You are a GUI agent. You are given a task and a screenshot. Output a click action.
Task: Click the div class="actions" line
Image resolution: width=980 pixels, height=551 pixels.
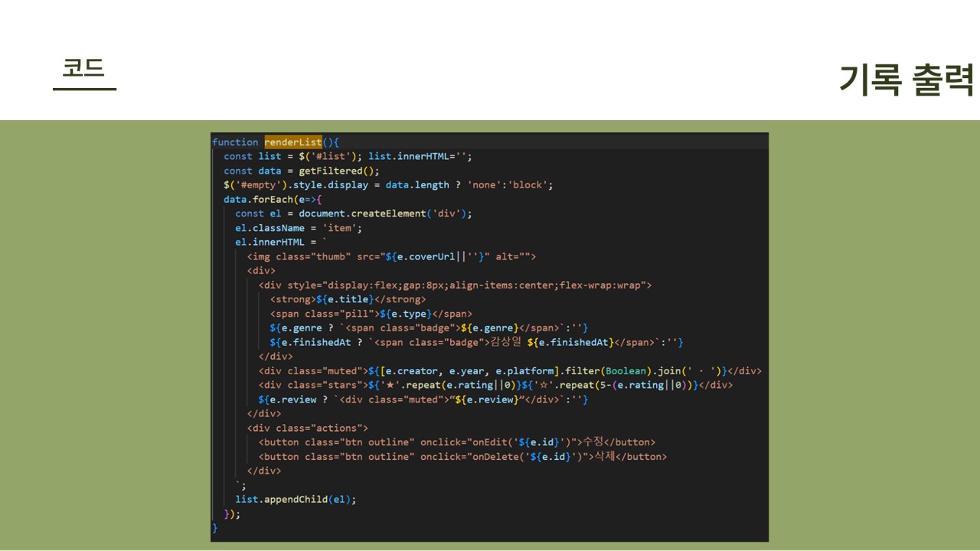point(307,428)
